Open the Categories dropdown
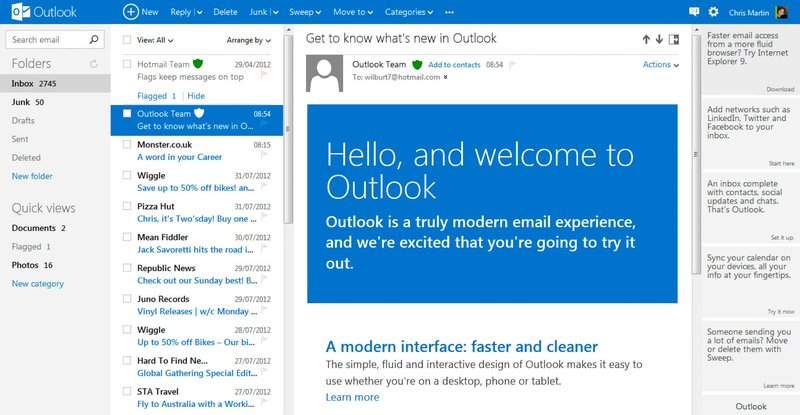Viewport: 800px width, 415px height. [x=409, y=12]
